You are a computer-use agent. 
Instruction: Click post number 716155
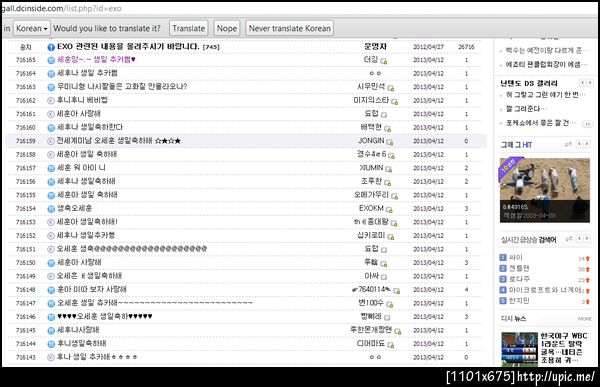tap(26, 195)
